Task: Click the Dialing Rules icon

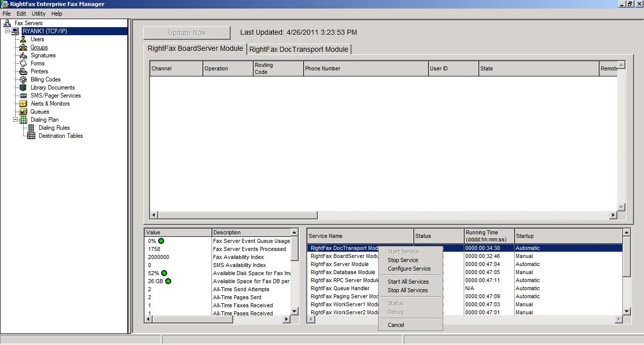Action: tap(31, 128)
